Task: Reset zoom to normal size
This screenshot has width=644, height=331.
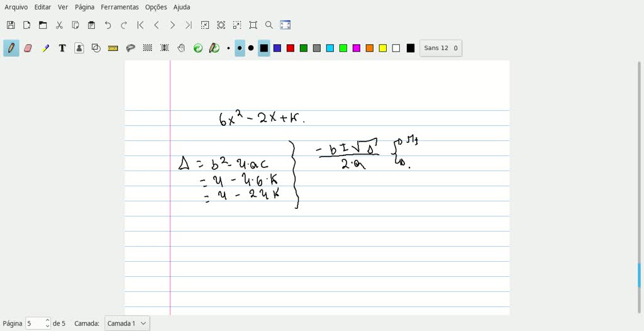Action: coord(253,25)
